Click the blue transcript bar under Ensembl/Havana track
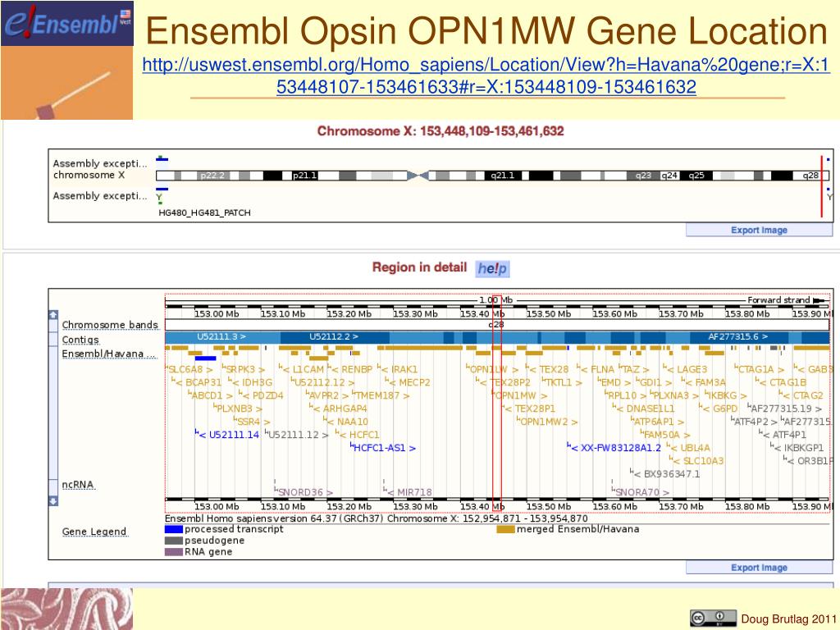The height and width of the screenshot is (630, 840). [206, 358]
